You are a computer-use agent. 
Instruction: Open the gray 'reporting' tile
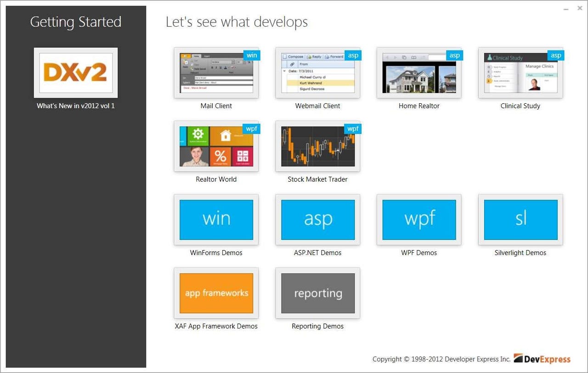[x=317, y=293]
